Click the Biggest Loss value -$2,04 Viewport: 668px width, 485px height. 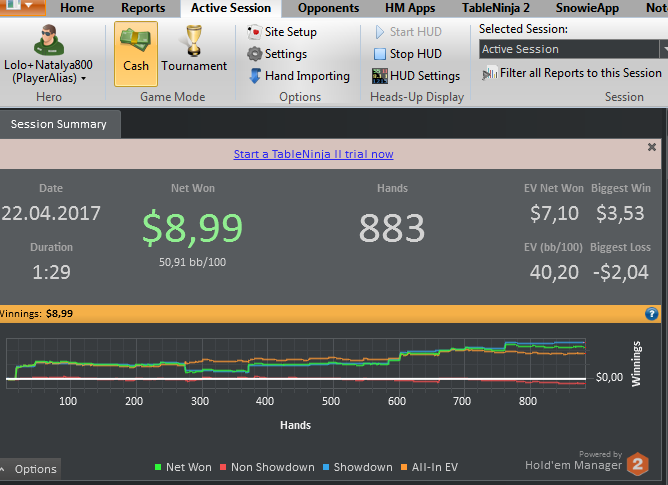click(x=621, y=272)
